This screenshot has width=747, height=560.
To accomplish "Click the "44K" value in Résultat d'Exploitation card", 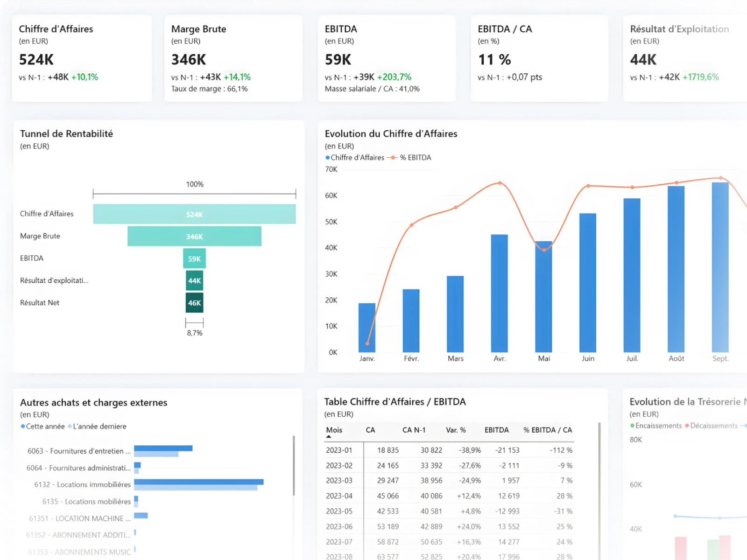I will pyautogui.click(x=643, y=60).
